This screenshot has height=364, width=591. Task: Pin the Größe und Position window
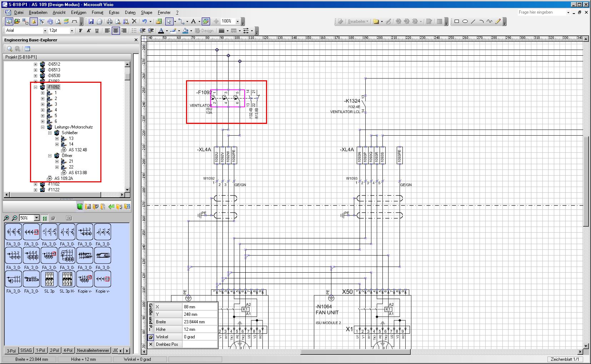click(x=151, y=337)
